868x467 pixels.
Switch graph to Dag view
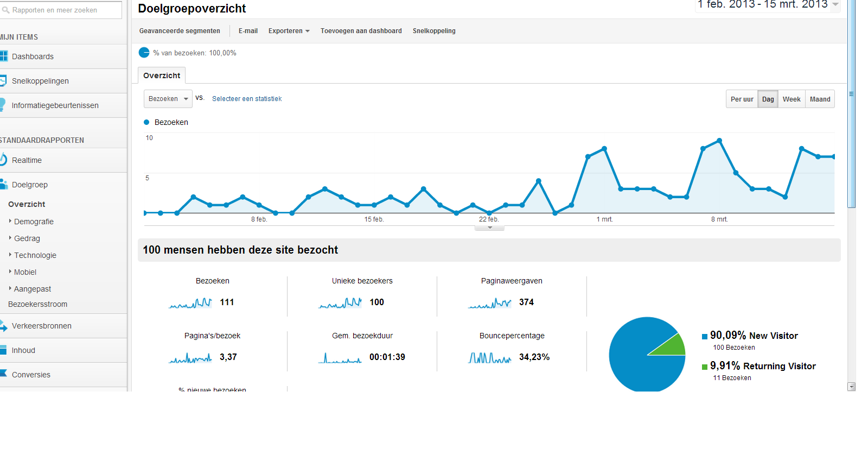pos(768,99)
